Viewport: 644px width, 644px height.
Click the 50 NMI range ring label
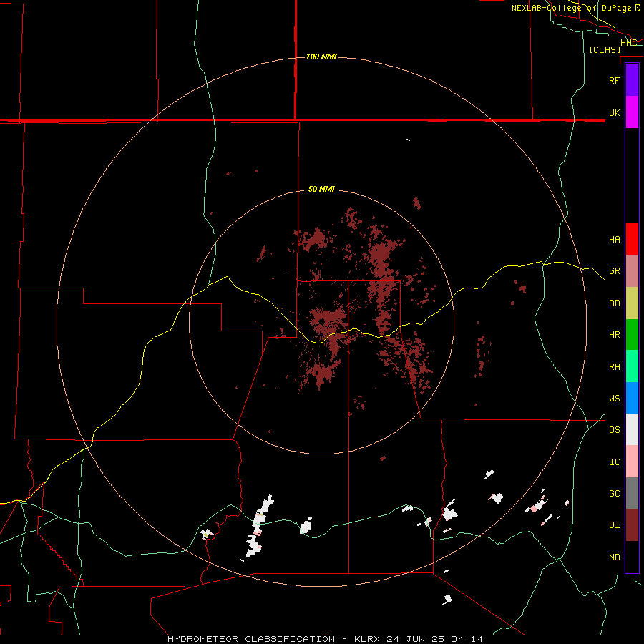(x=321, y=189)
